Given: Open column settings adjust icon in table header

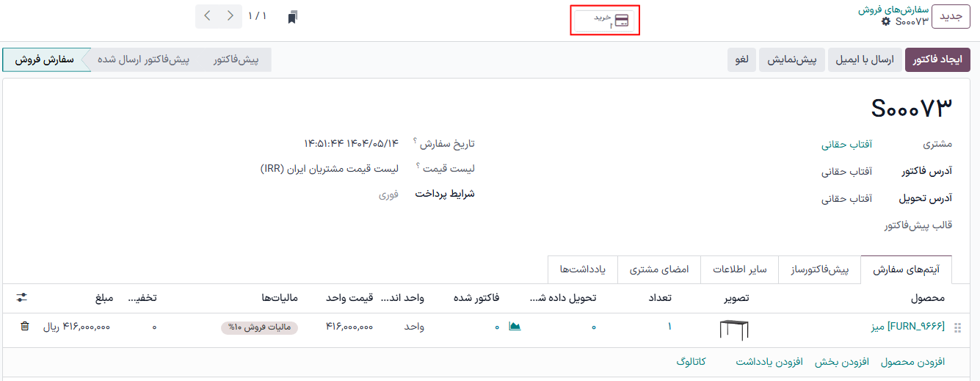Looking at the screenshot, I should (21, 297).
